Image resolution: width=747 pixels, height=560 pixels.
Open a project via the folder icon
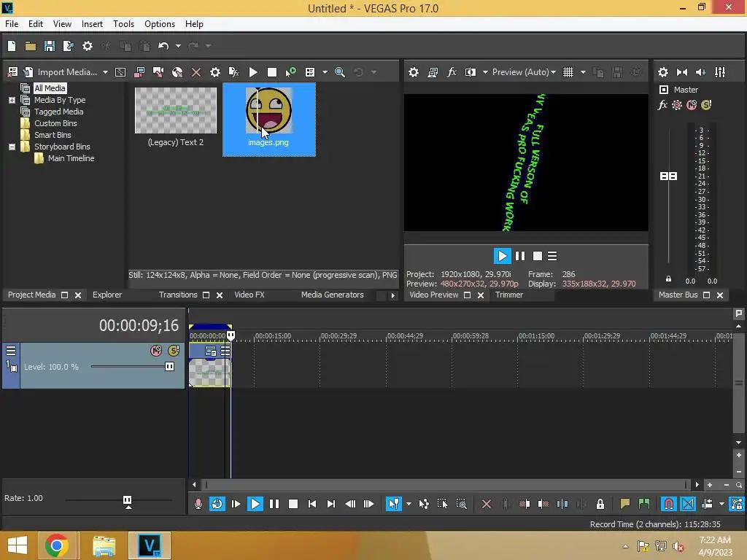tap(31, 46)
